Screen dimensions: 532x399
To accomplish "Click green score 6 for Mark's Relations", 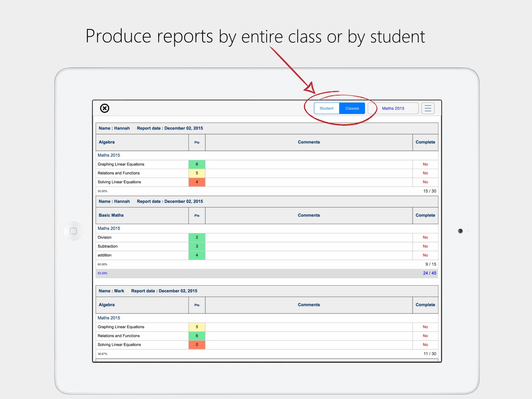I will (197, 336).
